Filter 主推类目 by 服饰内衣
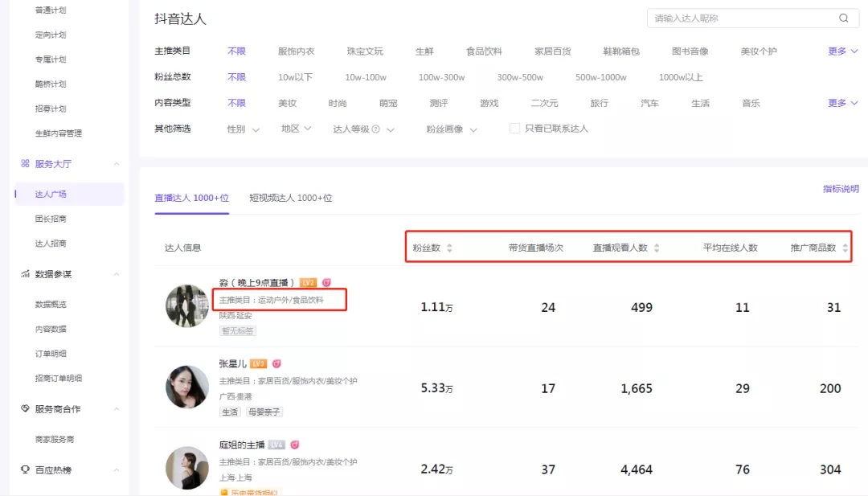 [296, 51]
